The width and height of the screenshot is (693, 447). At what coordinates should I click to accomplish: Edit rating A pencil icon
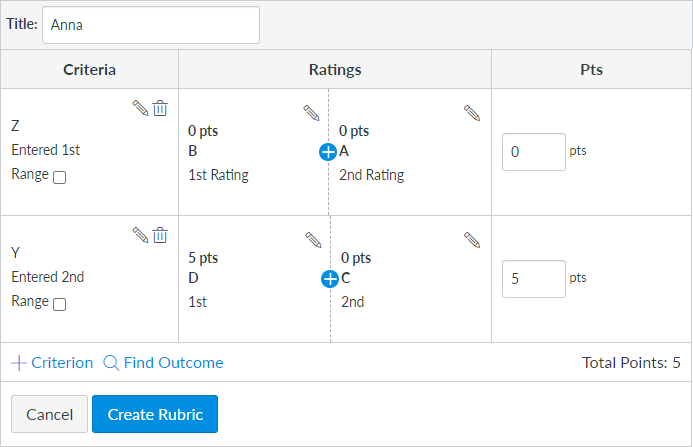pos(472,113)
